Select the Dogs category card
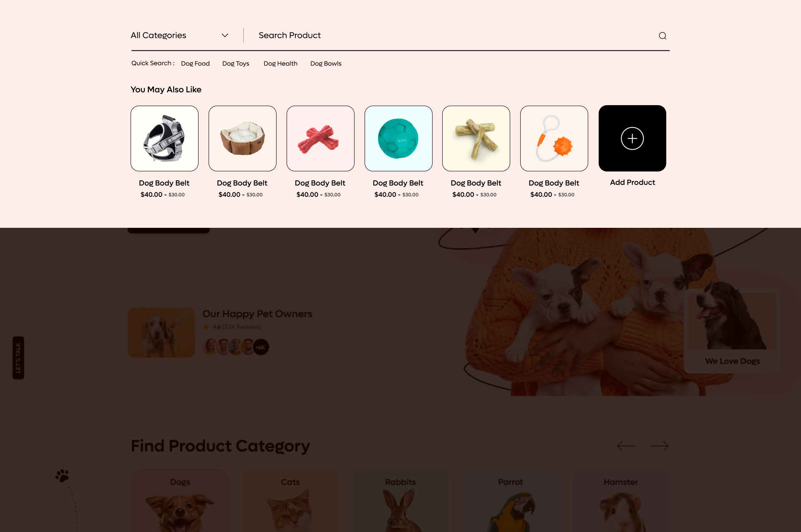This screenshot has width=801, height=532. (180, 501)
